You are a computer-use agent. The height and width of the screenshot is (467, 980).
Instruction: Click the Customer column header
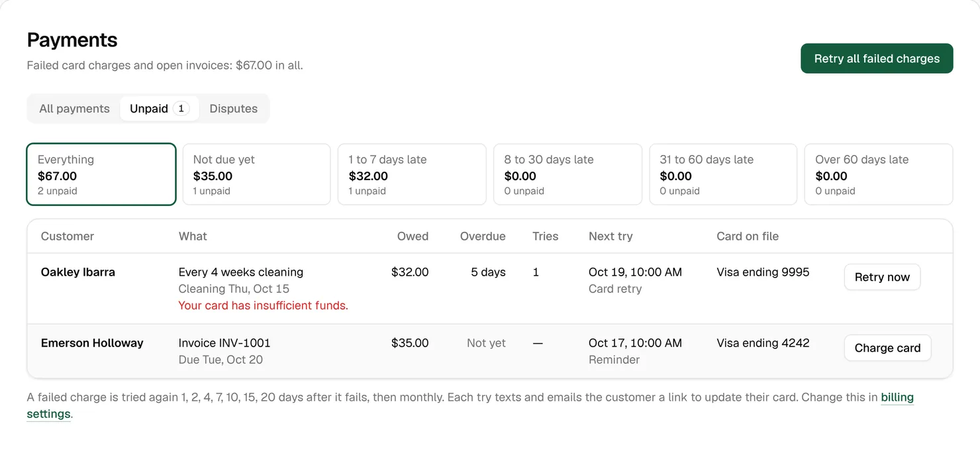click(68, 236)
